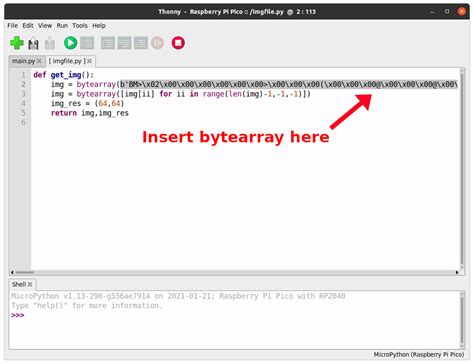474x364 pixels.
Task: Switch to the main.py tab
Action: (23, 61)
